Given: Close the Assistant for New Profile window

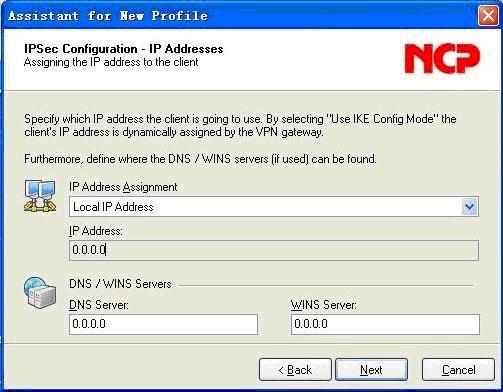Looking at the screenshot, I should click(488, 16).
